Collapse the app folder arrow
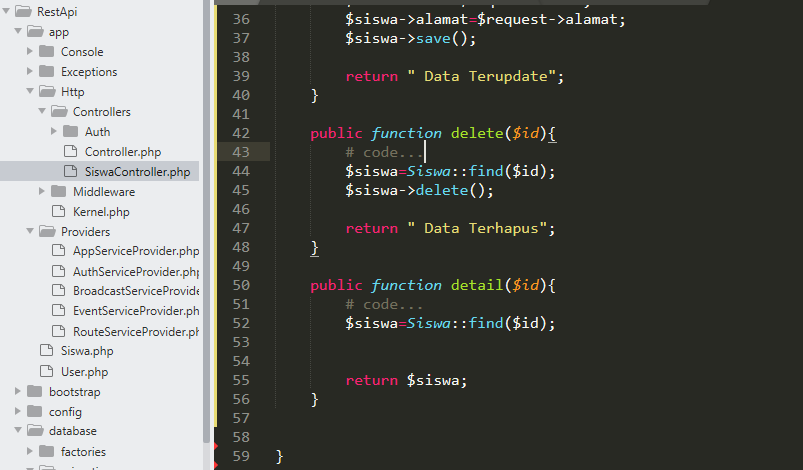This screenshot has width=803, height=470. coord(18,32)
